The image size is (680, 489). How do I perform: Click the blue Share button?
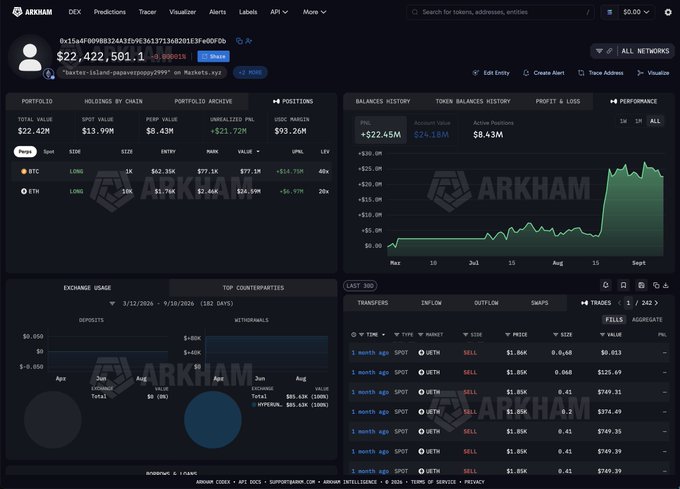coord(213,56)
